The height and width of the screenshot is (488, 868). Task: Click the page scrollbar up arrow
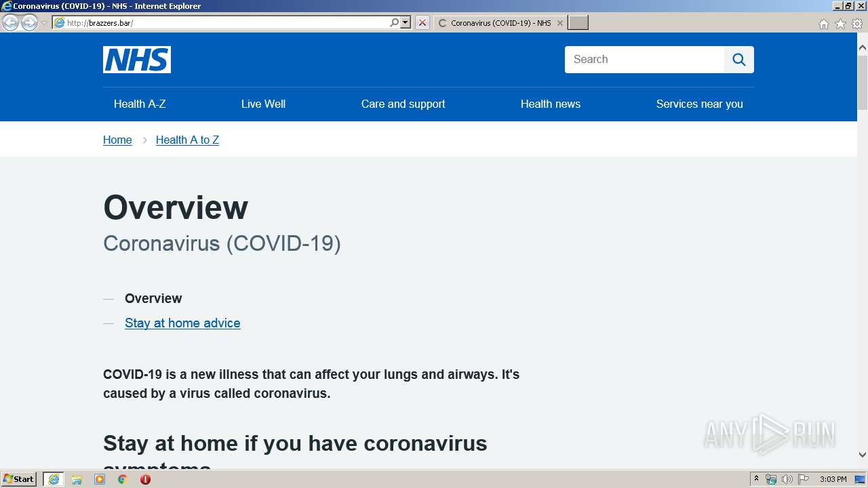(863, 48)
